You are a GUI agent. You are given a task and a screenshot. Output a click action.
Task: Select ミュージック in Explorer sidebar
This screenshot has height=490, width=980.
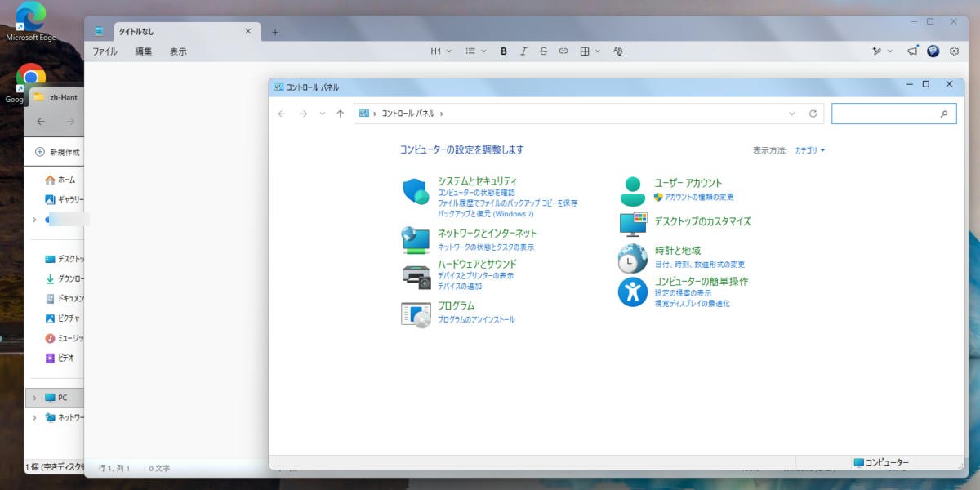tap(64, 337)
